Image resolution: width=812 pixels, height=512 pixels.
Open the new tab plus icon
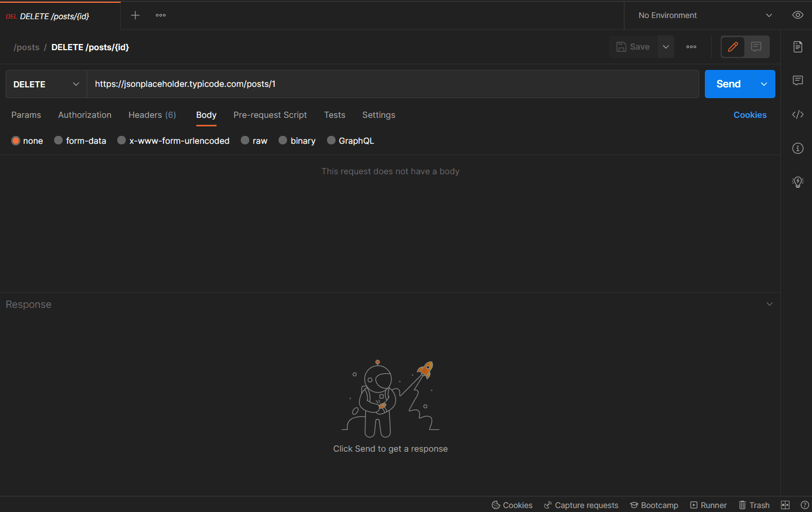(x=135, y=15)
